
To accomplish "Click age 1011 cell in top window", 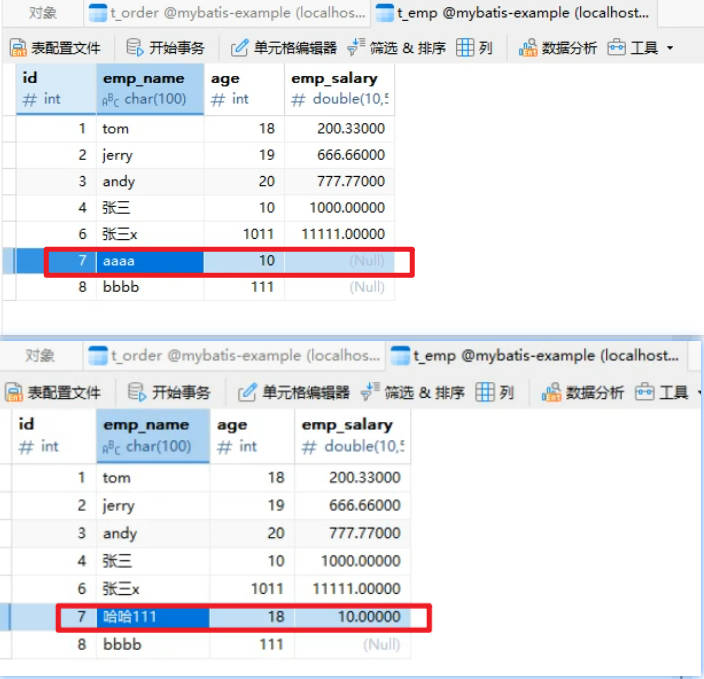I will coord(244,234).
